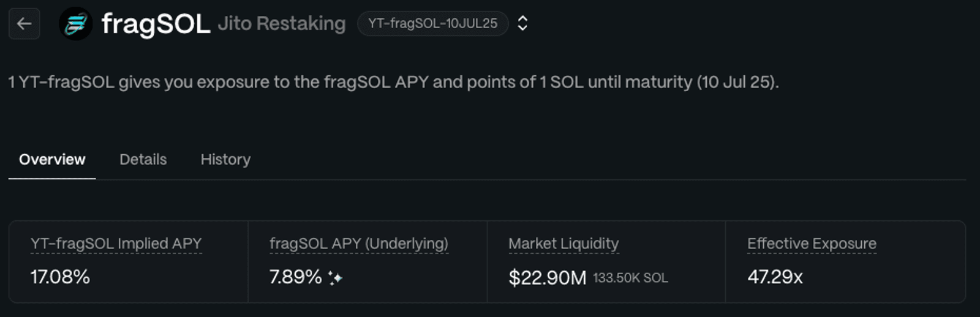The width and height of the screenshot is (980, 317).
Task: Click the Jito Restaking subtitle
Action: point(282,23)
